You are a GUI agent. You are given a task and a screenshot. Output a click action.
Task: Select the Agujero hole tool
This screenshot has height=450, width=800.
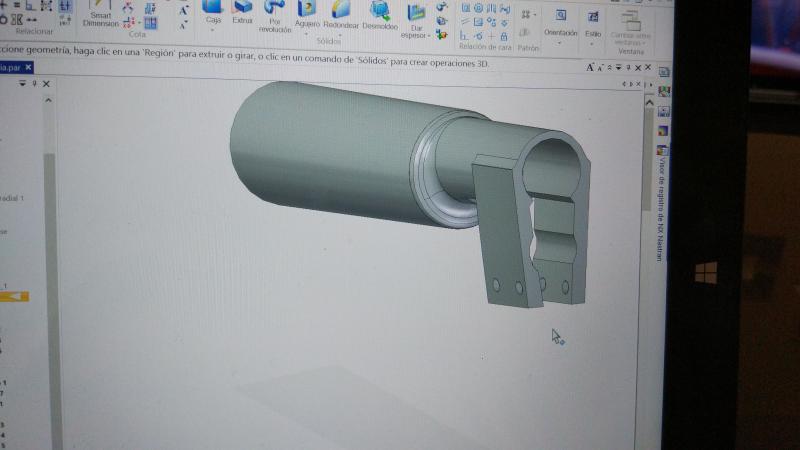tap(307, 14)
